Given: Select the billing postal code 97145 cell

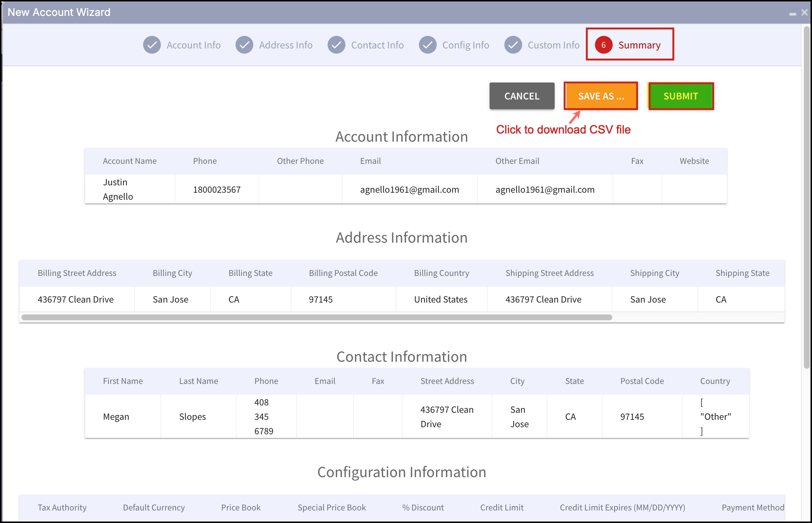Looking at the screenshot, I should pyautogui.click(x=343, y=299).
